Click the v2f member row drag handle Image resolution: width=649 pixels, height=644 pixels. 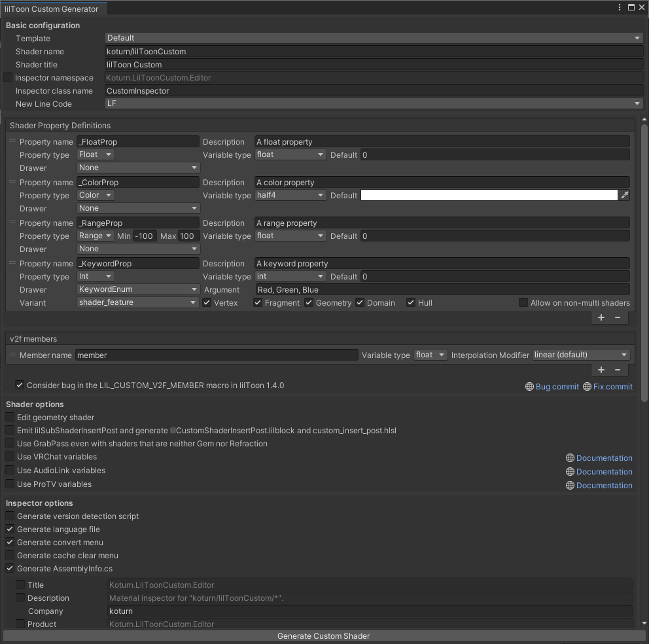tap(12, 355)
